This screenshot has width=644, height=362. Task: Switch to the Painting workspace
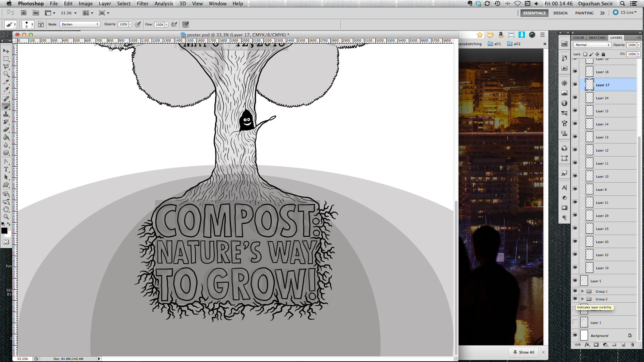coord(584,13)
